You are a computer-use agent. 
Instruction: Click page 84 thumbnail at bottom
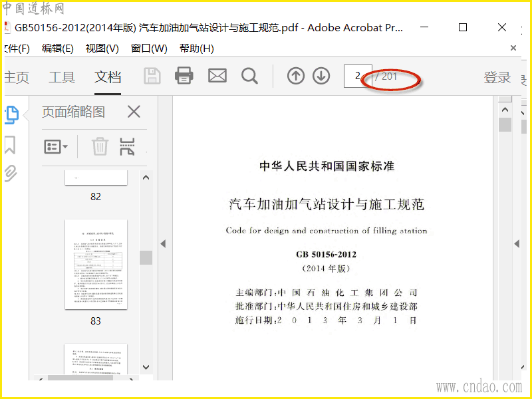tap(96, 359)
